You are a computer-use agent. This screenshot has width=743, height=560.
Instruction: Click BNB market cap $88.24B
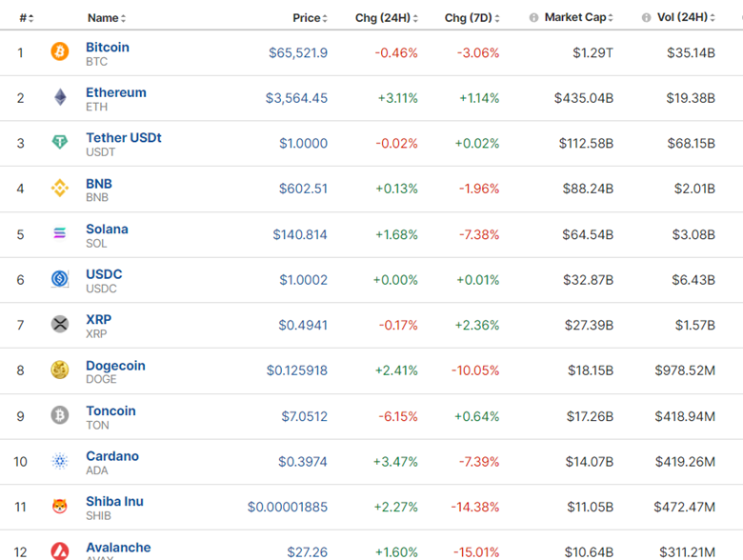(x=588, y=189)
